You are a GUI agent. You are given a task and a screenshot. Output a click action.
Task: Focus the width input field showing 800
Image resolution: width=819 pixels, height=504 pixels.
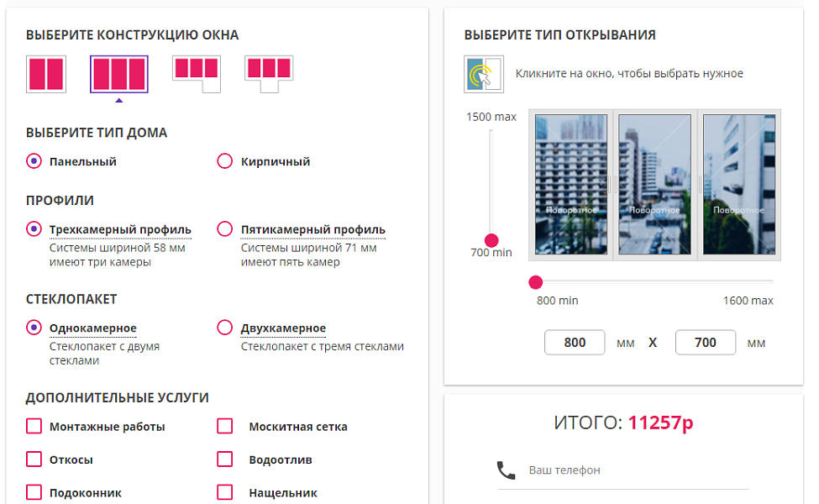[x=575, y=343]
